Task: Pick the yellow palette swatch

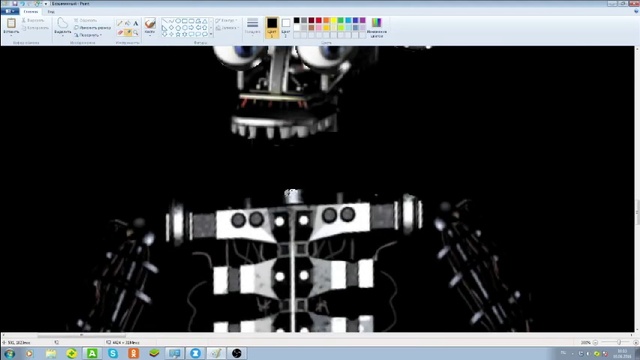Action: point(333,20)
